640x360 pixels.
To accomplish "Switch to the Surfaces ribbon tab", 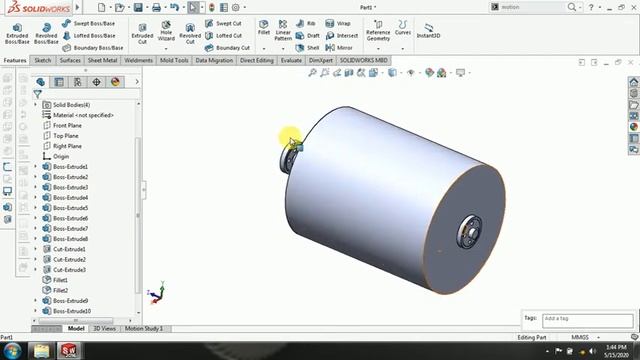I will (x=70, y=60).
